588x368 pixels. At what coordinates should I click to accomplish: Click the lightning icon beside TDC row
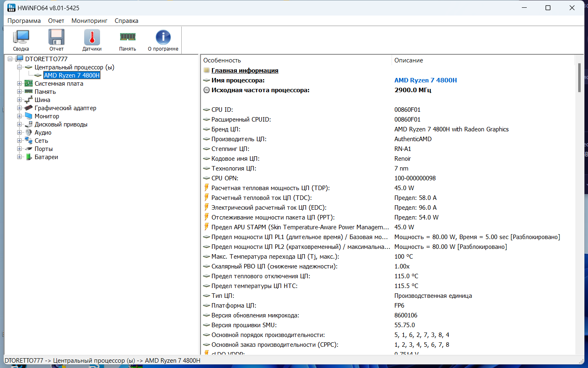coord(207,197)
